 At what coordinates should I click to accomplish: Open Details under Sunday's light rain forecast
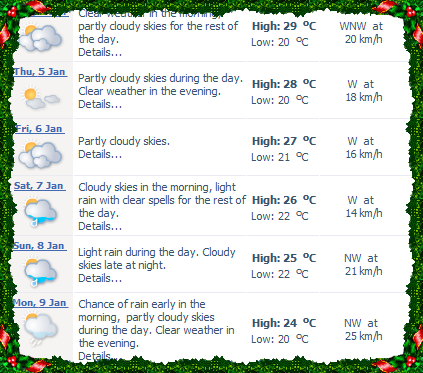(100, 278)
